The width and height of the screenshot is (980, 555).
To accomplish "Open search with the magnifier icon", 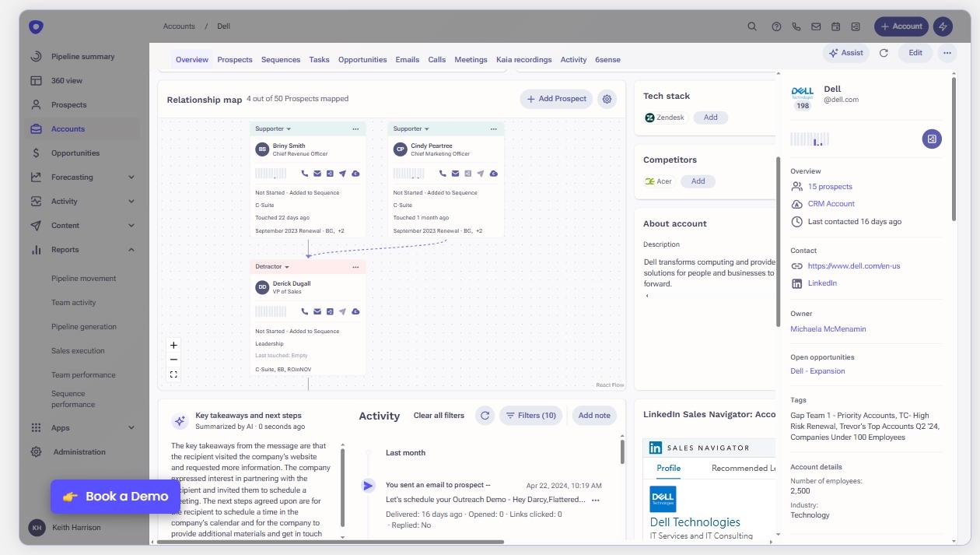I will click(x=752, y=26).
